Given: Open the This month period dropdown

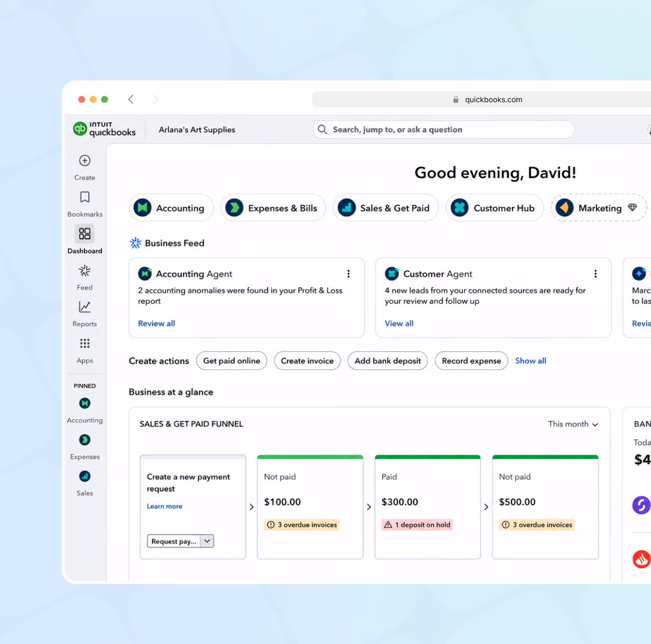Looking at the screenshot, I should [x=573, y=424].
